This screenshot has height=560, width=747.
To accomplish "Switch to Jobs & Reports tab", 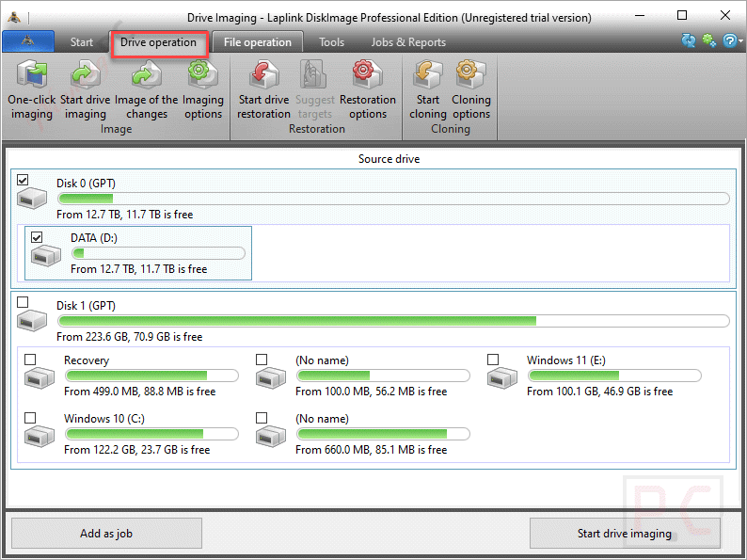I will [408, 42].
